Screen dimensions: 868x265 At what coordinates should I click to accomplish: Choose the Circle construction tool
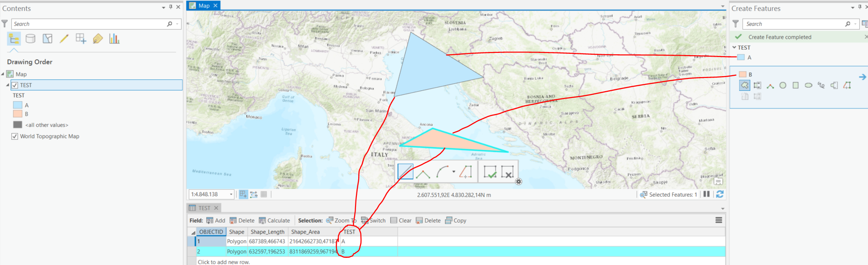point(783,85)
